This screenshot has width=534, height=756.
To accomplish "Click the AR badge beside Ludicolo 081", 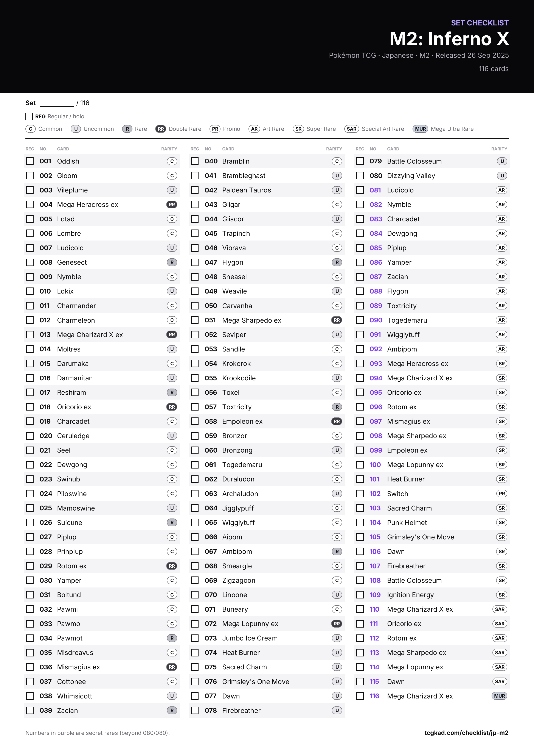I will pyautogui.click(x=501, y=190).
